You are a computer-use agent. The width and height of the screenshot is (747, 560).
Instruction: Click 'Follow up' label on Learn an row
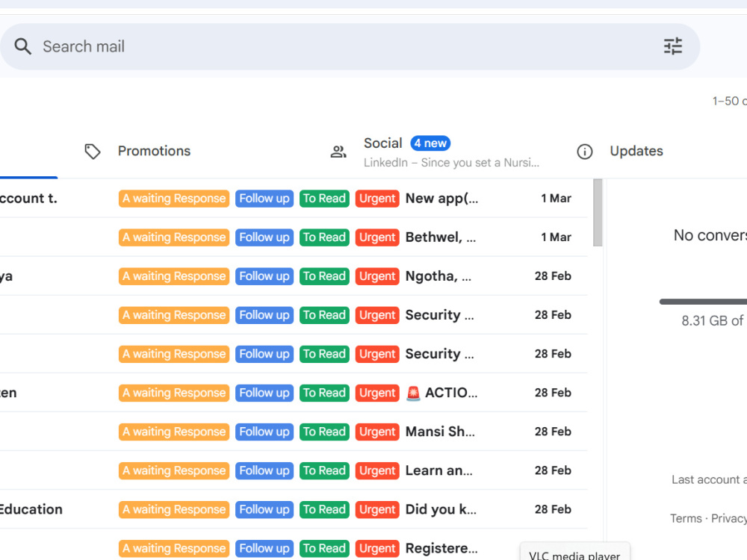pos(264,470)
